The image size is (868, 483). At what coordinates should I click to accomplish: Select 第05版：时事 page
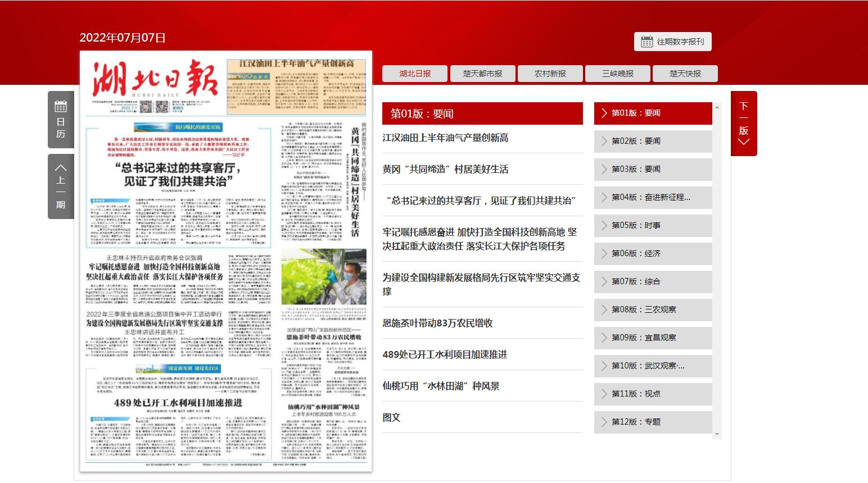point(653,225)
